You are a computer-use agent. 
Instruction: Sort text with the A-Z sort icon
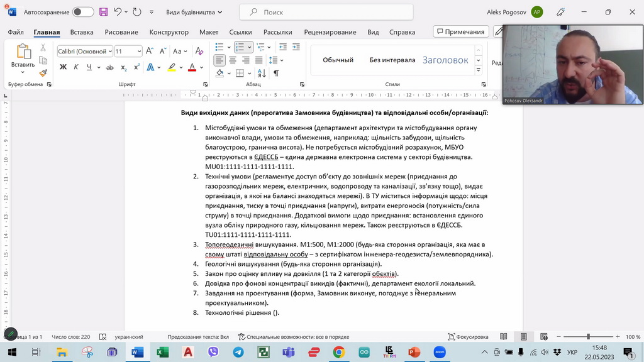[262, 73]
